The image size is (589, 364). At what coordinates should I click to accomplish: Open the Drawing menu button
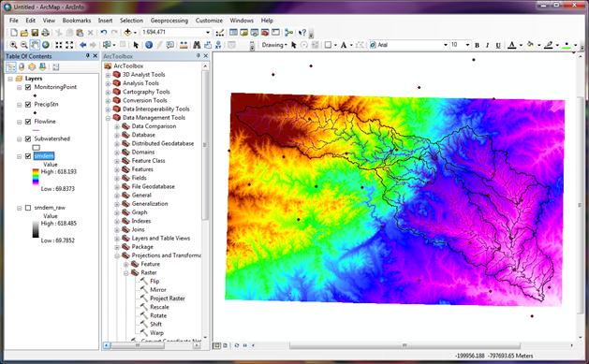coord(274,45)
